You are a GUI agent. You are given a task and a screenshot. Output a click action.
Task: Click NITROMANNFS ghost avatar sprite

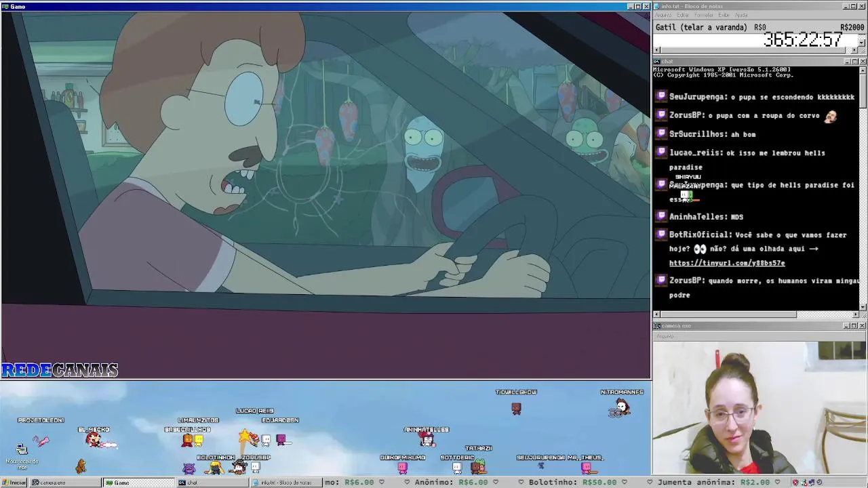tap(620, 408)
